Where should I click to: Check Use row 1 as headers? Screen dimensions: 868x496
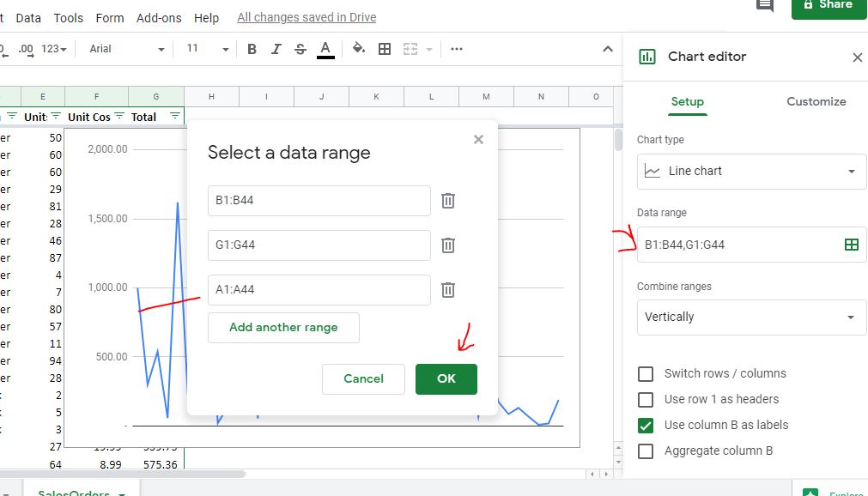click(645, 399)
